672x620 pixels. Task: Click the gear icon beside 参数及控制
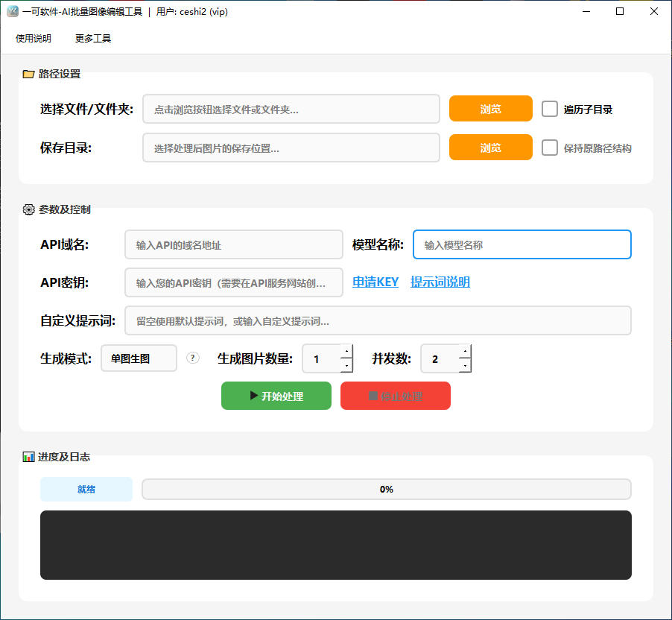(28, 209)
